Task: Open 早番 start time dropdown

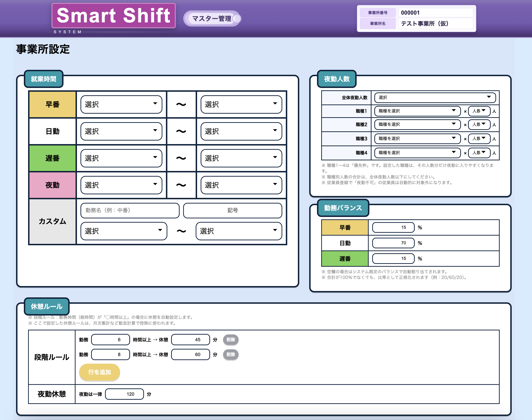Action: [121, 104]
